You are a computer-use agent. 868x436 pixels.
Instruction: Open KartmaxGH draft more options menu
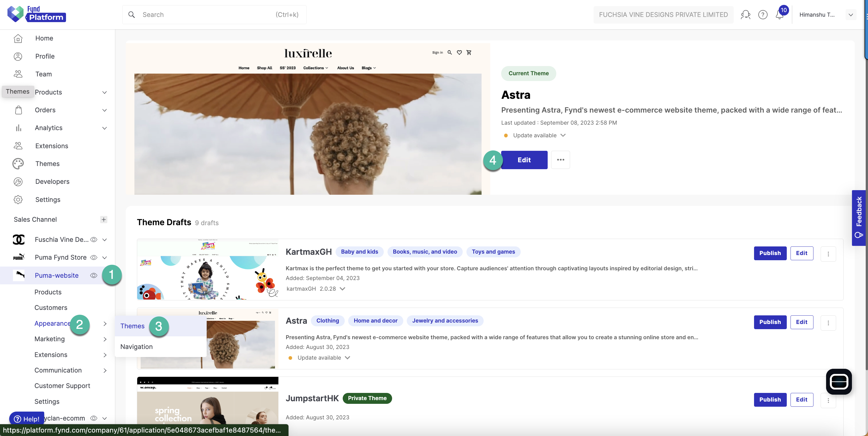point(828,254)
